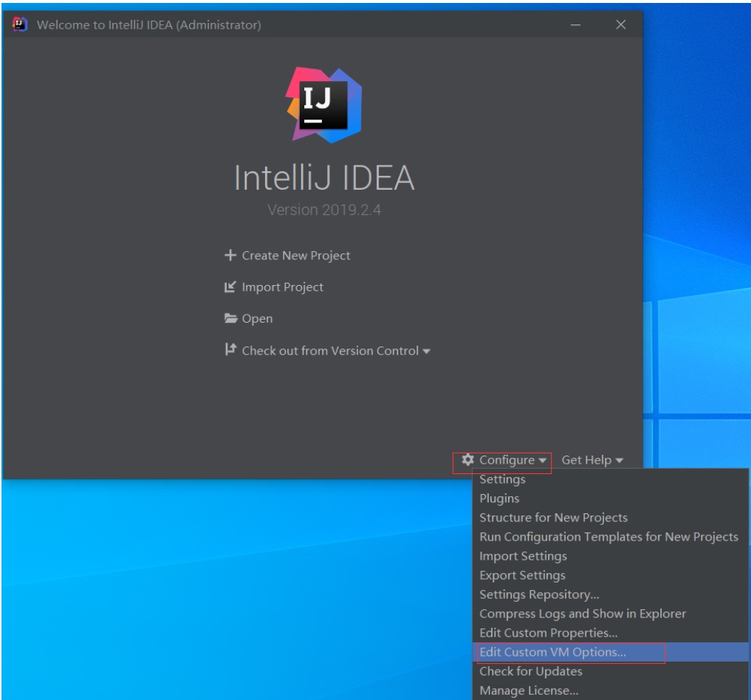Screen dimensions: 751x700
Task: Click the gear icon beside Configure
Action: pyautogui.click(x=468, y=459)
